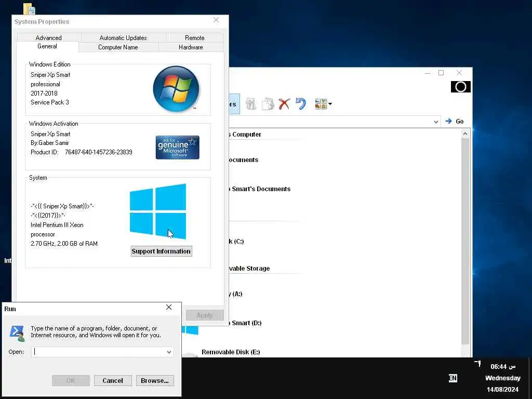Click the red X Delete toolbar icon

(x=284, y=104)
